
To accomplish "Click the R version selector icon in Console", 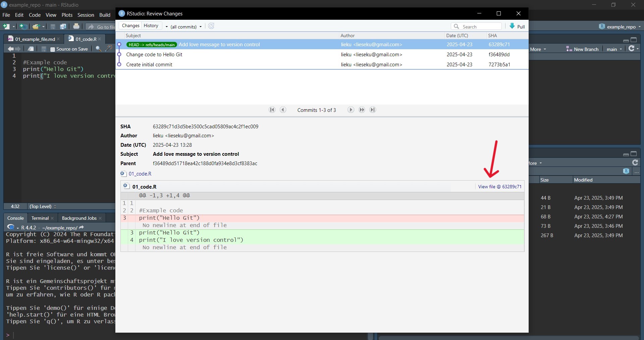I will pos(11,227).
